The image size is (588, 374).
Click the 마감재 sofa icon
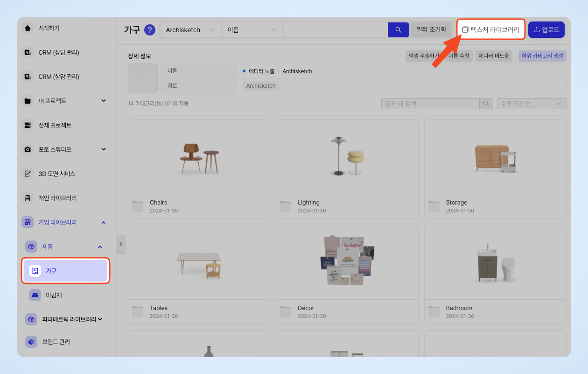pos(35,295)
